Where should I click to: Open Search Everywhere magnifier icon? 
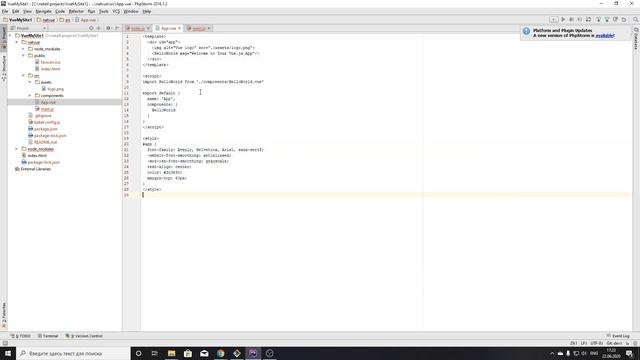click(x=636, y=20)
